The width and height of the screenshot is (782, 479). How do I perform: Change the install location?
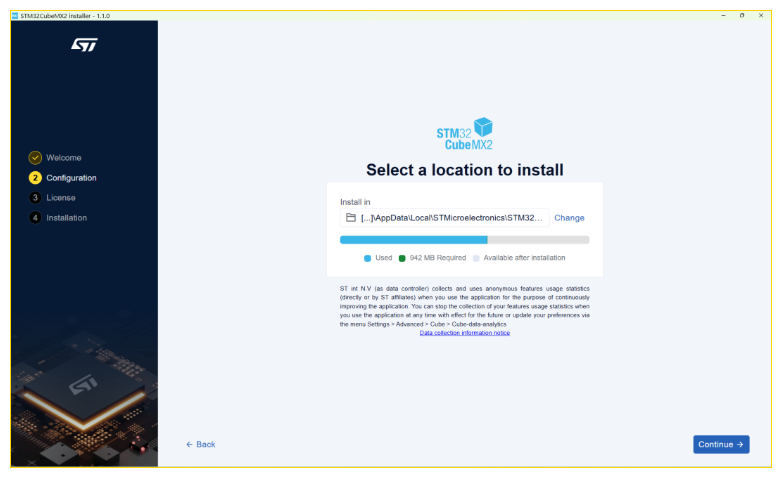click(569, 218)
